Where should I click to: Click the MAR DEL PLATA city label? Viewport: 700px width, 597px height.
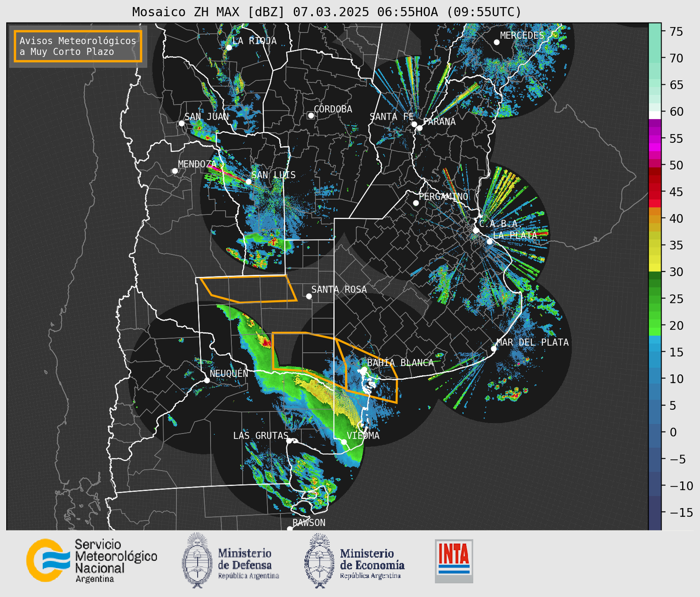point(532,342)
